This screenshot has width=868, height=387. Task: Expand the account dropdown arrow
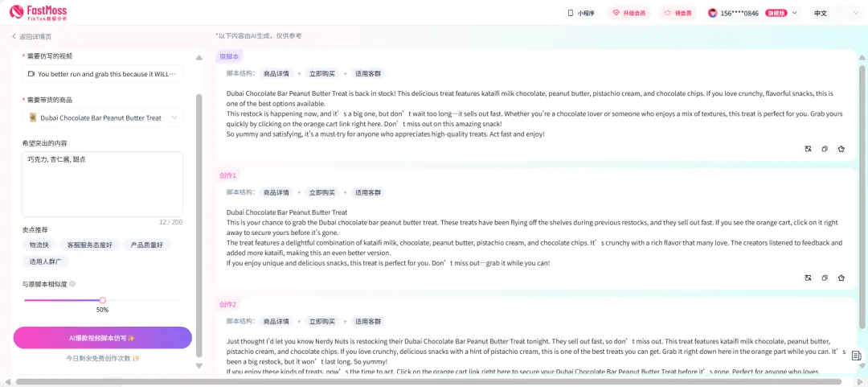(x=795, y=13)
